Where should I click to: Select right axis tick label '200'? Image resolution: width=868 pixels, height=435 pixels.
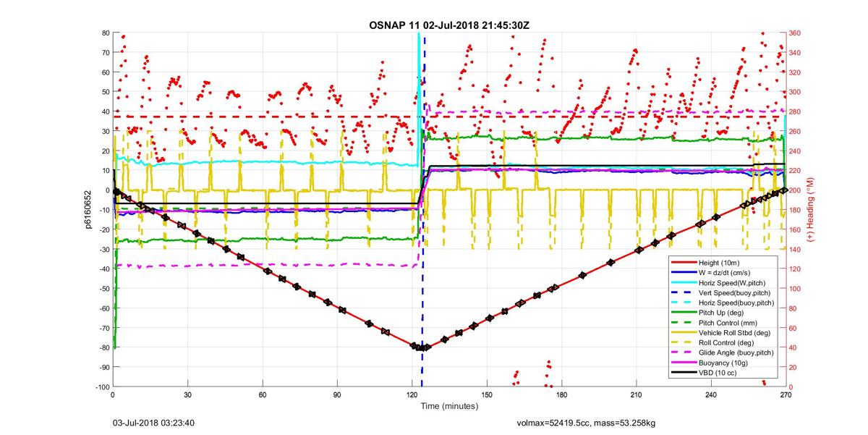point(795,190)
